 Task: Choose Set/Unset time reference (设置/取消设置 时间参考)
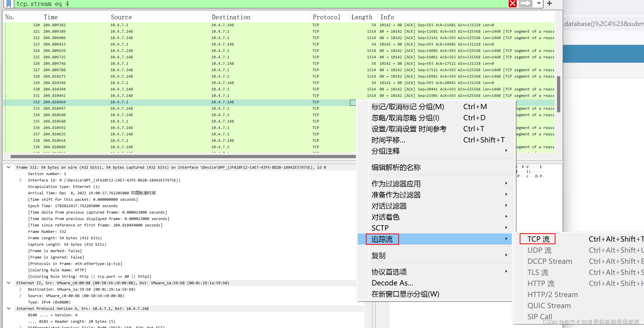point(435,129)
